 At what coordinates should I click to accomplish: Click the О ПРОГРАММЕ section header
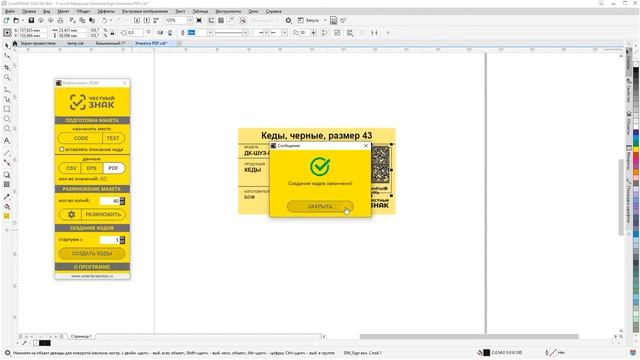92,267
